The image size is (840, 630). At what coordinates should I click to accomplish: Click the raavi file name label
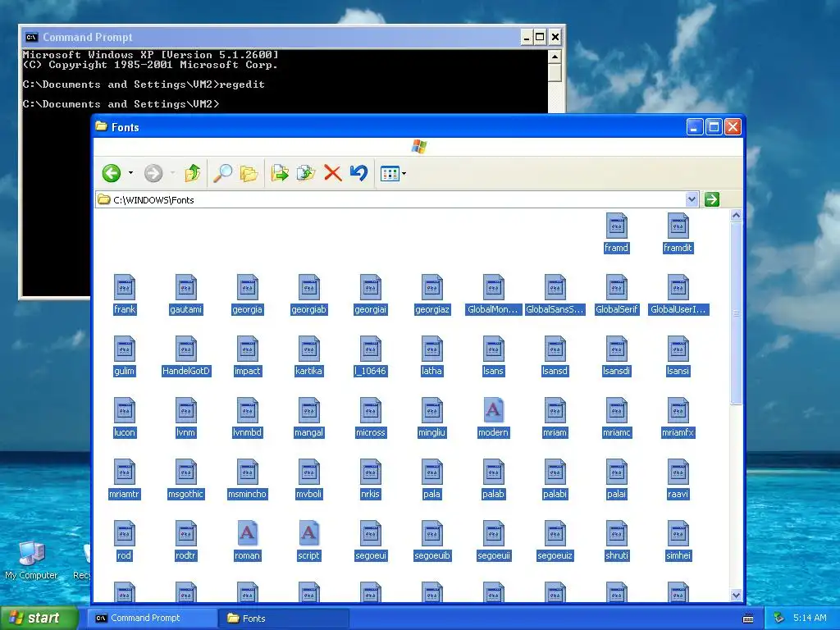click(678, 494)
